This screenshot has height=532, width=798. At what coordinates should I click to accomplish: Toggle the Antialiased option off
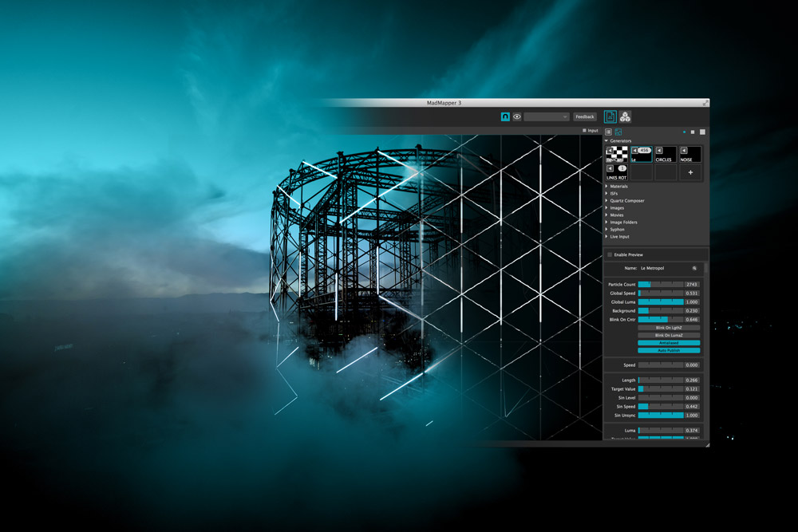tap(668, 343)
